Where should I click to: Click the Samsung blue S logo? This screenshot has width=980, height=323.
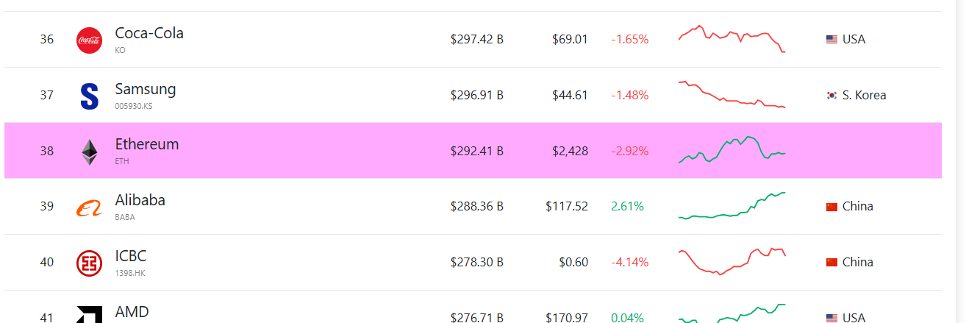coord(90,96)
